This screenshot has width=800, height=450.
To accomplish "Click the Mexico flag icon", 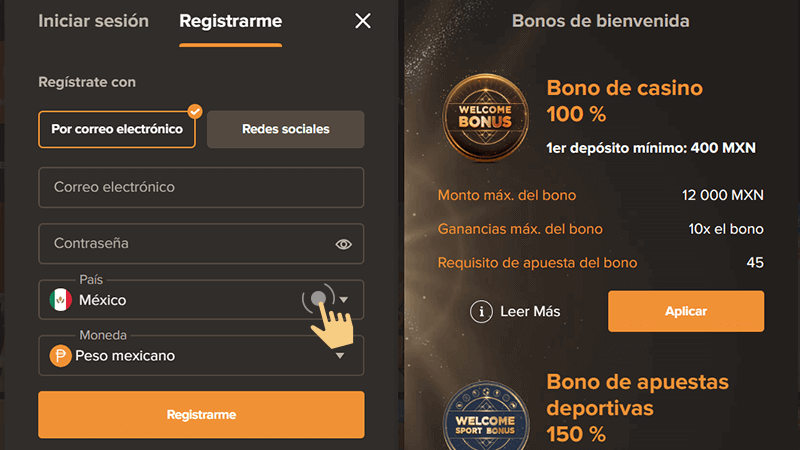I will (x=60, y=300).
